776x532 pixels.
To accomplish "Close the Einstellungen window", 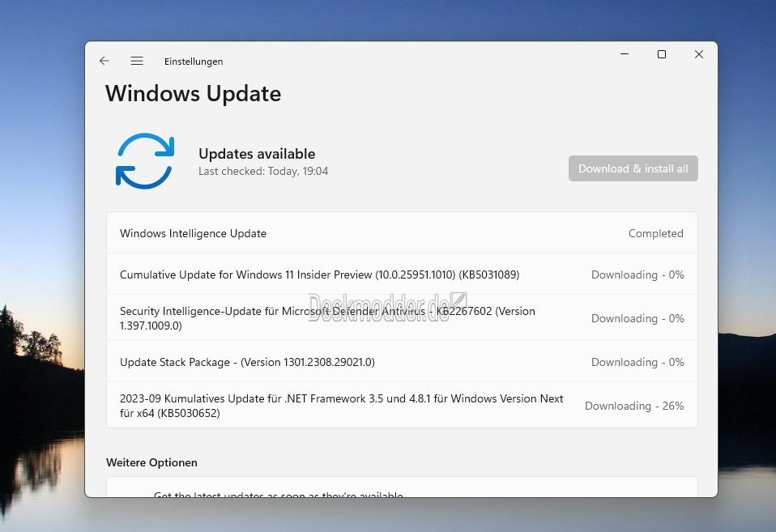I will [x=699, y=54].
